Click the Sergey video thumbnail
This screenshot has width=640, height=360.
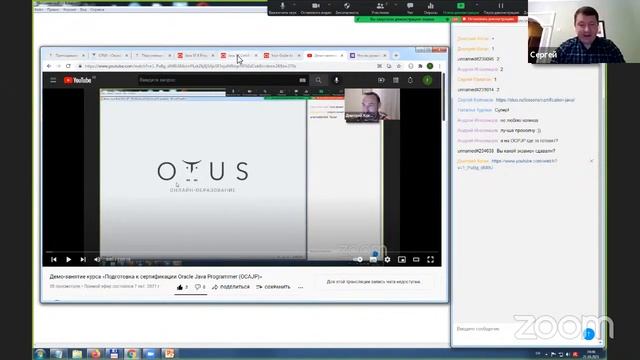[x=584, y=31]
